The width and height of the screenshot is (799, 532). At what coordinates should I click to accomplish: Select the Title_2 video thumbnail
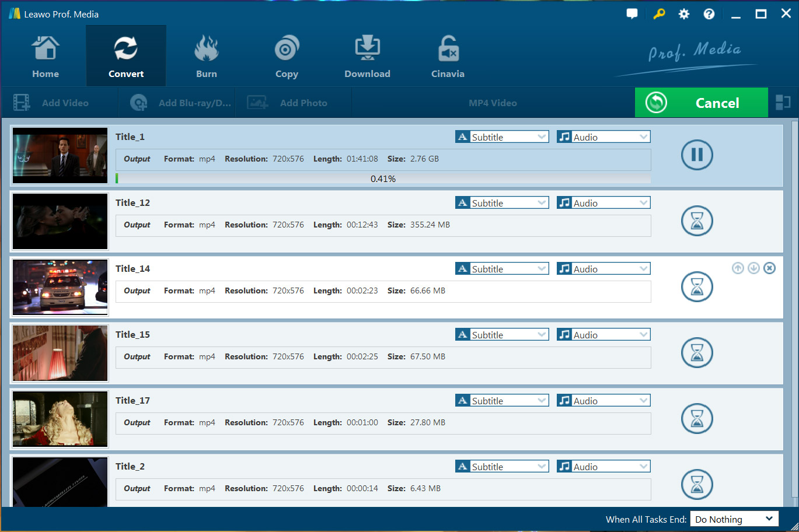pyautogui.click(x=60, y=482)
